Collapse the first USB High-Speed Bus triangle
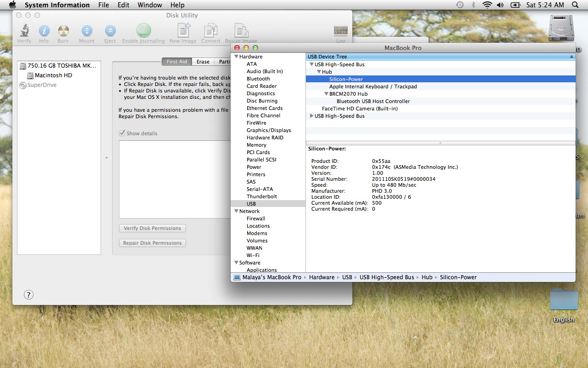This screenshot has height=368, width=588. pyautogui.click(x=311, y=64)
